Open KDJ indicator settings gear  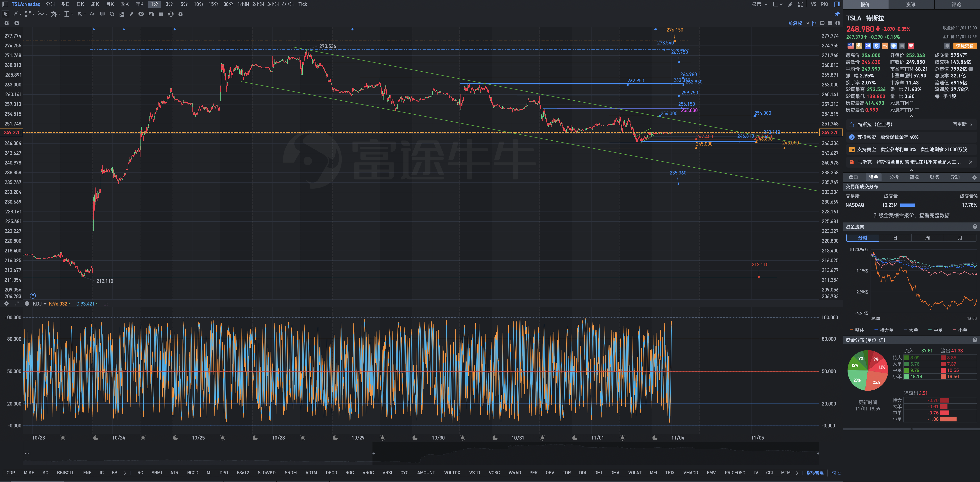click(x=6, y=303)
